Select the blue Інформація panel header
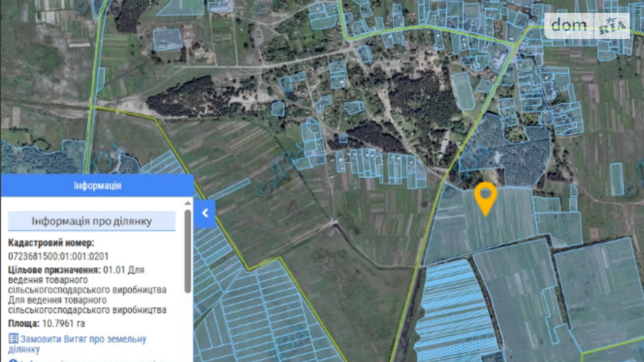The height and width of the screenshot is (362, 644). pyautogui.click(x=97, y=186)
